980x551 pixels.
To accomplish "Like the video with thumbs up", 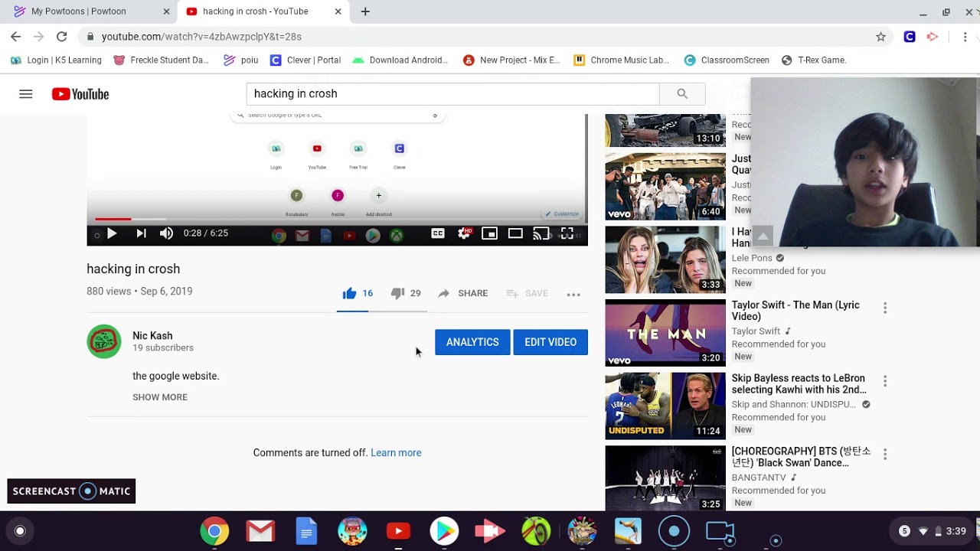I will (x=358, y=293).
